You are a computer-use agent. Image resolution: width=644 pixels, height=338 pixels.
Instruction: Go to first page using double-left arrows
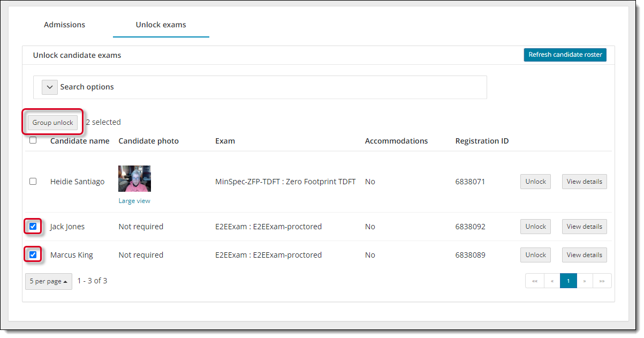pyautogui.click(x=535, y=281)
